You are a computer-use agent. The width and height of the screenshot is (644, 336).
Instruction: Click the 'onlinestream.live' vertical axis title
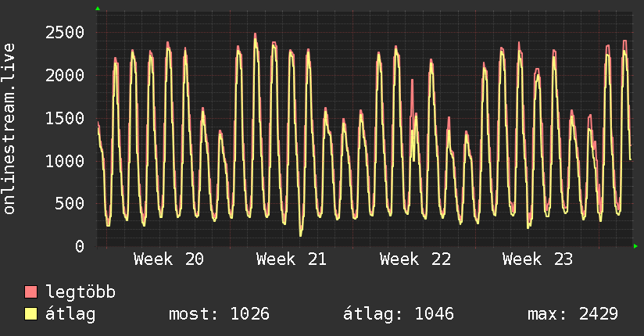tap(9, 129)
